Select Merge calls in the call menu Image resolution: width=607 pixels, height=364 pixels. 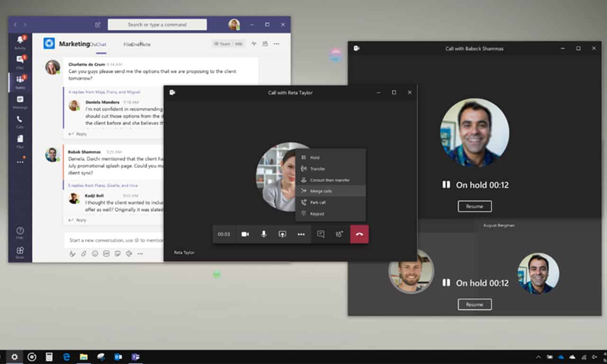(x=331, y=191)
